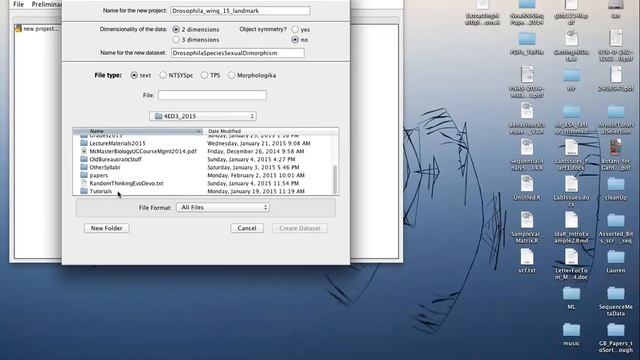640x360 pixels.
Task: Click the date Monday, February 2, 2015
Action: [x=256, y=175]
